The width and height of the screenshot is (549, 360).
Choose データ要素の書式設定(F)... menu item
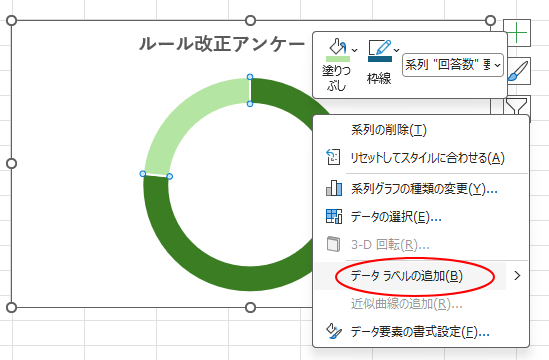421,331
